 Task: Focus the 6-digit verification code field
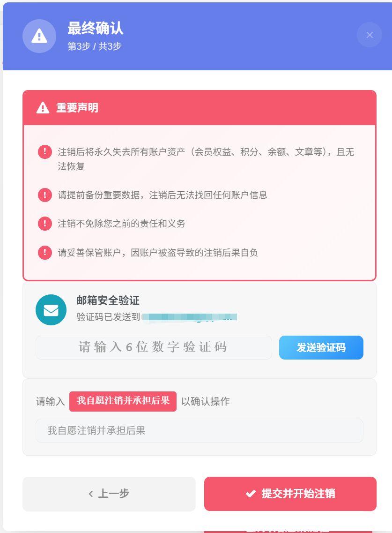tap(154, 347)
